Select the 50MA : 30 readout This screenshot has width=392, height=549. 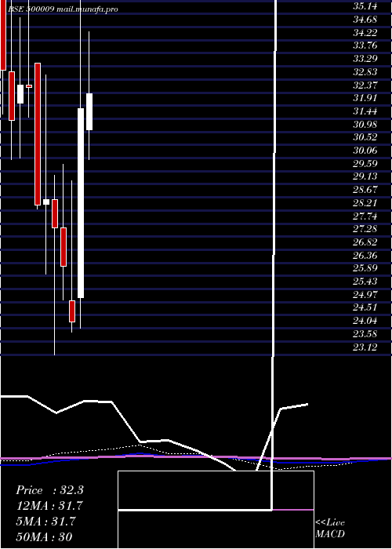44,536
